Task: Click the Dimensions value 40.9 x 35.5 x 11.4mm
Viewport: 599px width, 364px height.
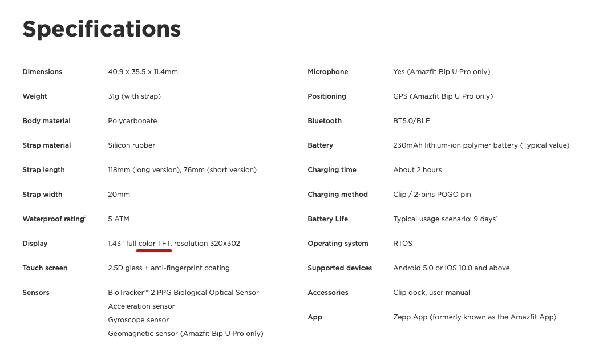Action: click(x=143, y=72)
